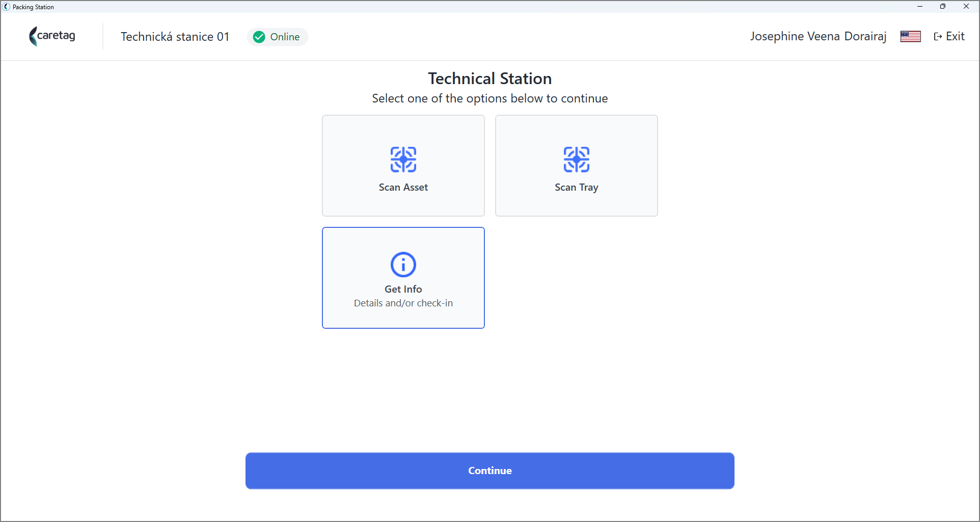This screenshot has width=980, height=522.
Task: Click user name Josephine Veena Dorairaj
Action: click(x=818, y=36)
